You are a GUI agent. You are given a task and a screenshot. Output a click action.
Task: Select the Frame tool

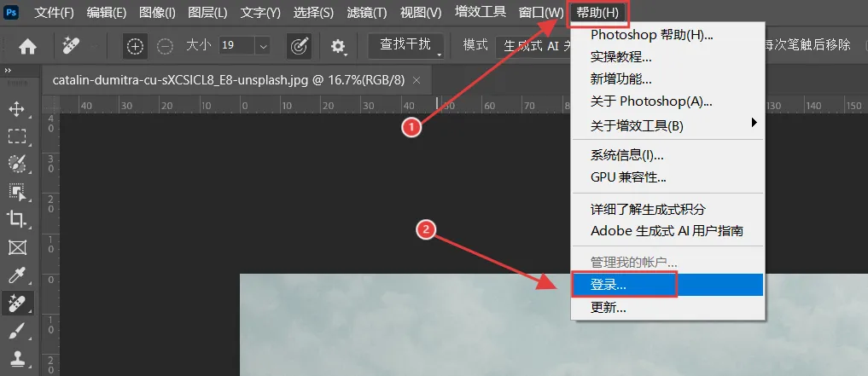tap(16, 247)
